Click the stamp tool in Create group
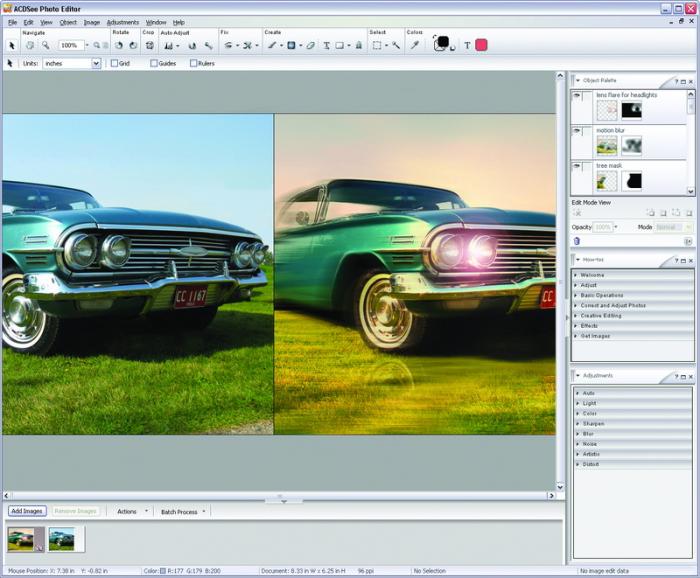 click(x=358, y=46)
